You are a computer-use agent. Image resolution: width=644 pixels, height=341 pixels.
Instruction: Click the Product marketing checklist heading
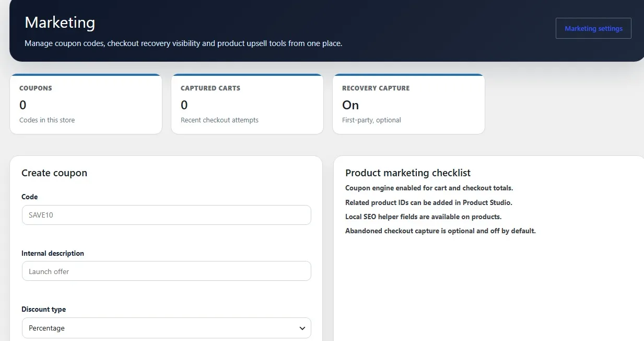(x=408, y=173)
